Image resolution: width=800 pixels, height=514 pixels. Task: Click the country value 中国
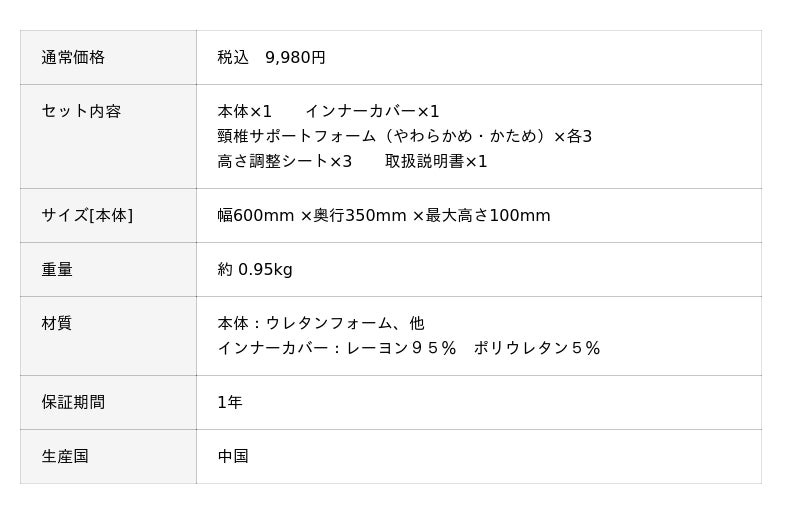[233, 456]
